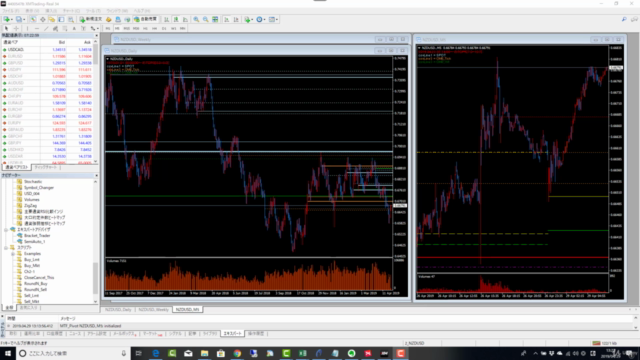Select the text label 'A' tool
Viewport: 640px width, 360px height.
coord(74,29)
